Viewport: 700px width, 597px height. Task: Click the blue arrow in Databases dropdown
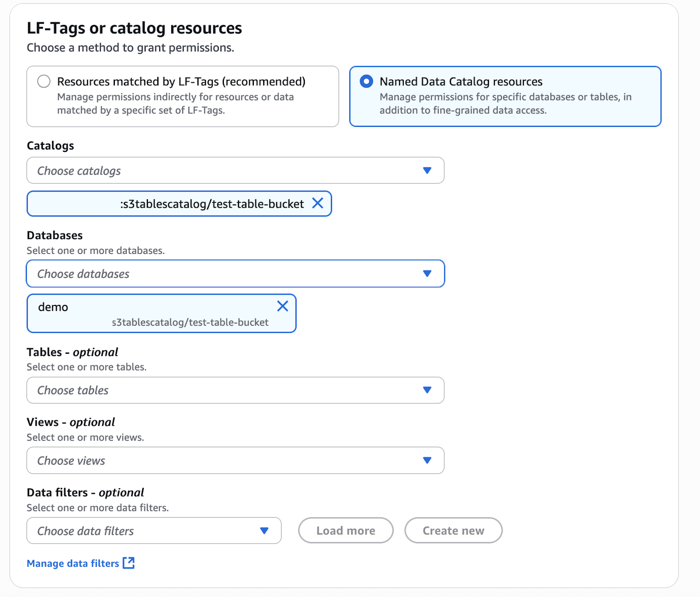[x=427, y=274]
